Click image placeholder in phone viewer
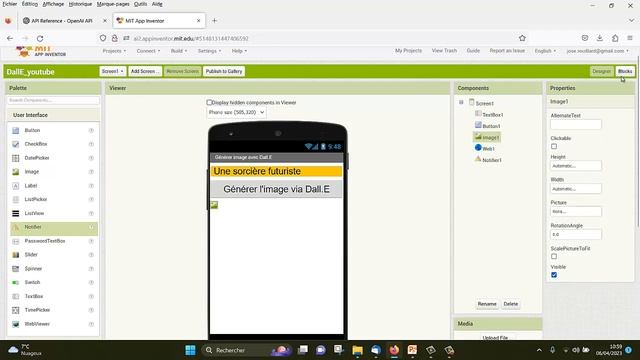 [214, 205]
